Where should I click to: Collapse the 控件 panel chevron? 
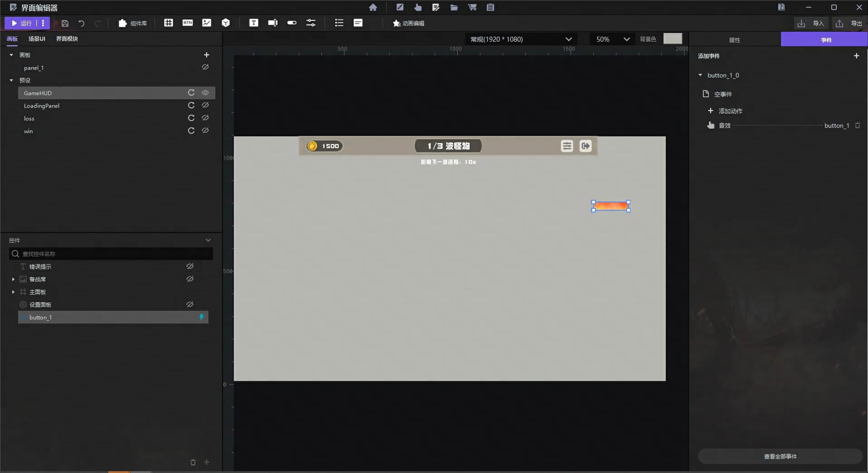208,240
